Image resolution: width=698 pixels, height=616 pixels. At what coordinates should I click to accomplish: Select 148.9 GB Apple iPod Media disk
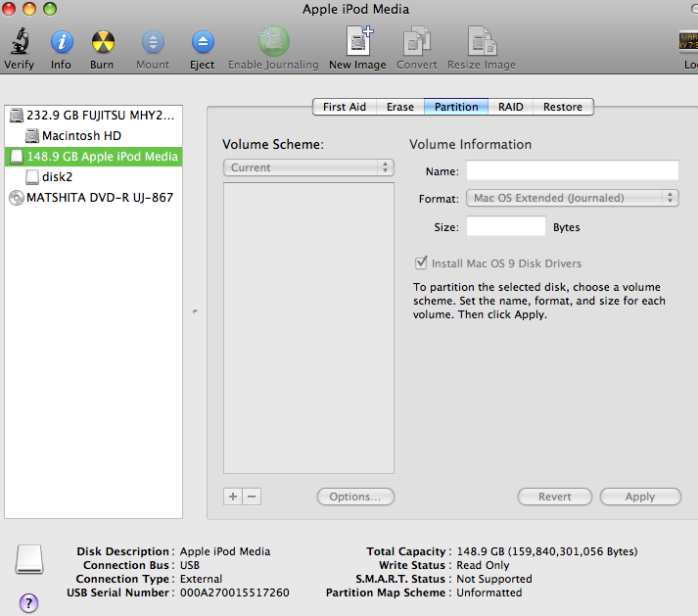(93, 157)
